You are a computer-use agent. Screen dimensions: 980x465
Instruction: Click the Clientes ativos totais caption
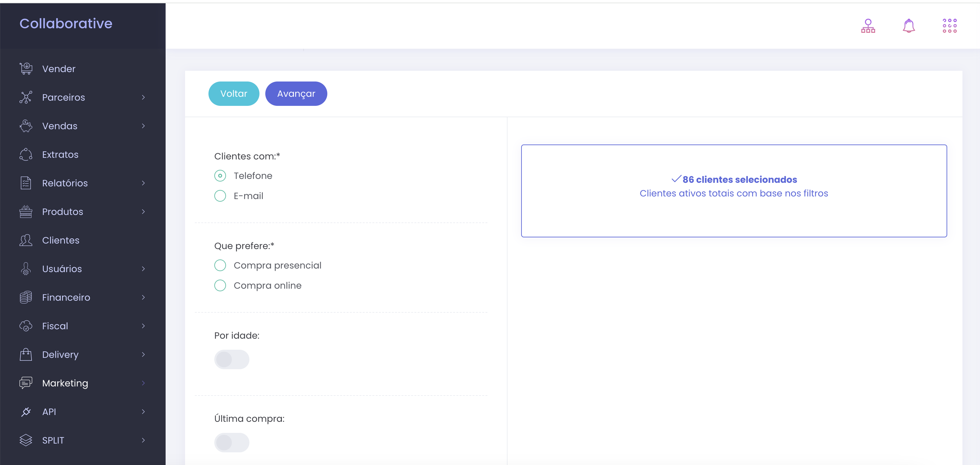coord(734,193)
